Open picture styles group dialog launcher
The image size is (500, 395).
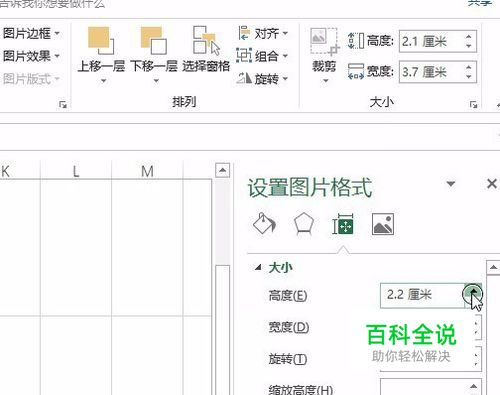pyautogui.click(x=63, y=105)
